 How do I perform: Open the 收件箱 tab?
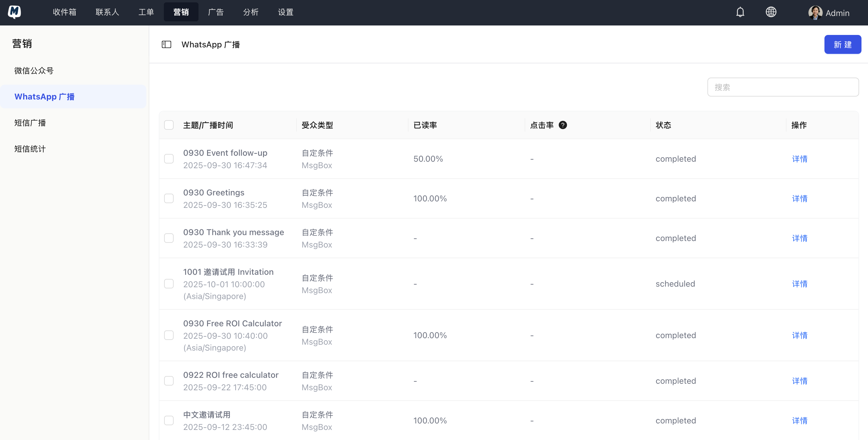pyautogui.click(x=64, y=12)
